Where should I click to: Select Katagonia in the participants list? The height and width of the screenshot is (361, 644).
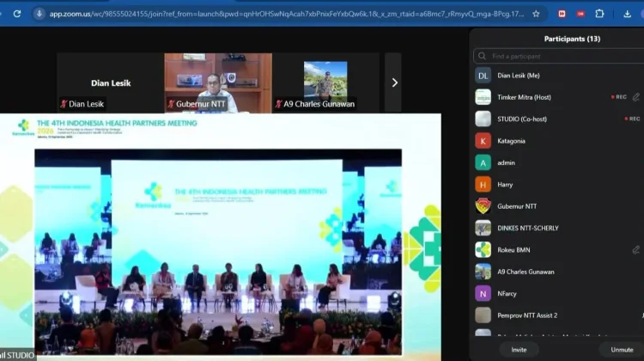[x=559, y=141]
